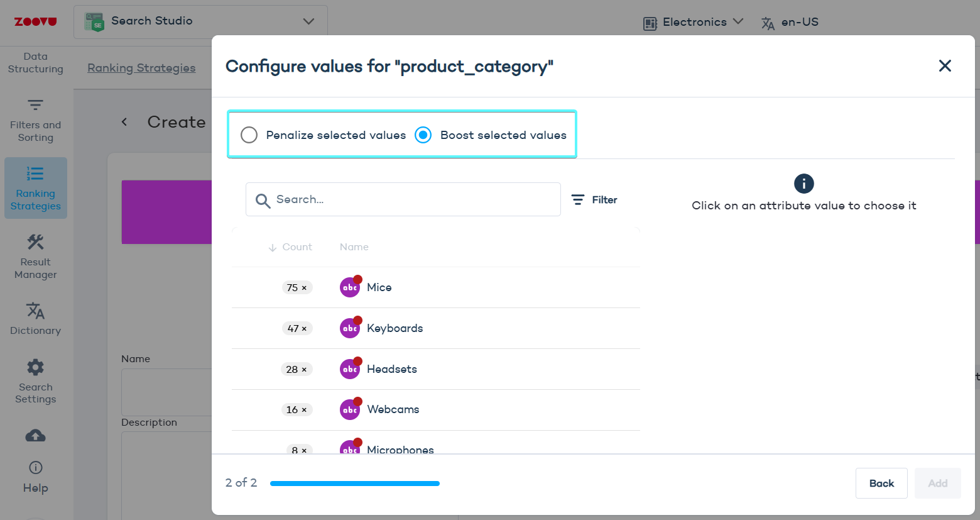Image resolution: width=980 pixels, height=520 pixels.
Task: Click the Back button
Action: 881,483
